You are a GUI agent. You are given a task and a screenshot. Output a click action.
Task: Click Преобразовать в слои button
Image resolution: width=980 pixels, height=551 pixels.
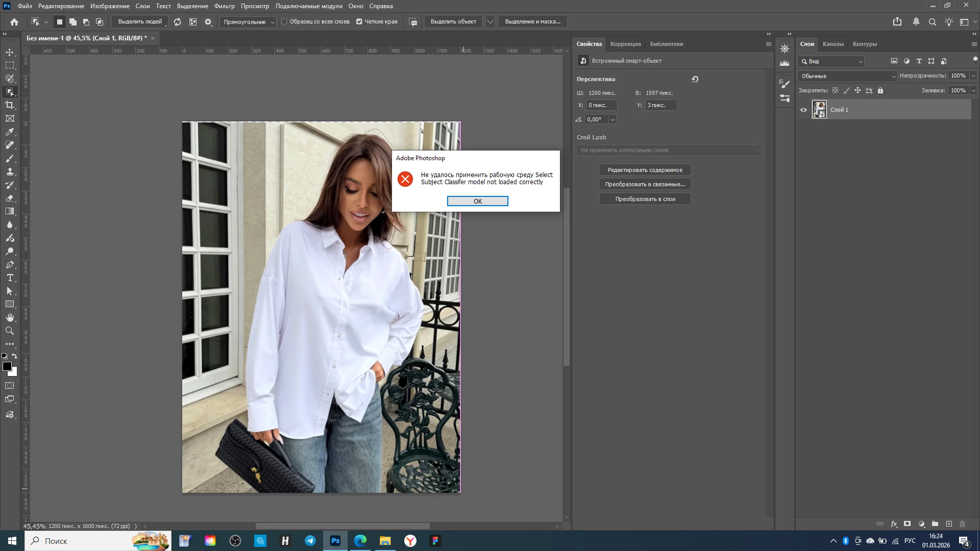[645, 199]
